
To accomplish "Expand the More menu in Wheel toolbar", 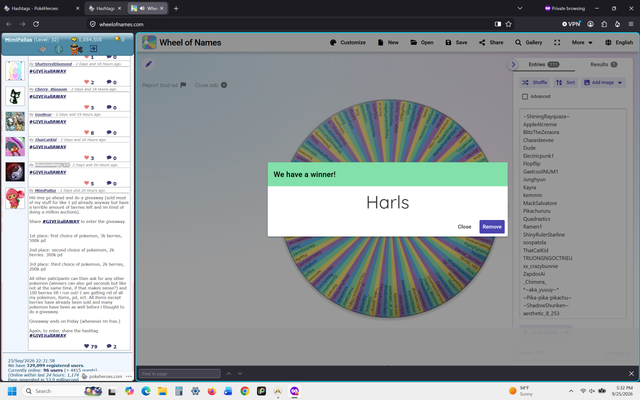I will (582, 42).
